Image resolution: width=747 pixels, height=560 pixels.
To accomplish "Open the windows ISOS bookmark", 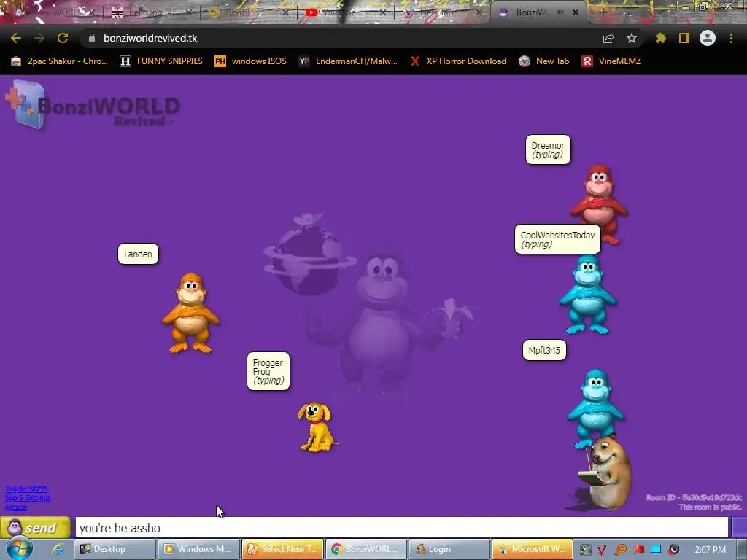I will (251, 61).
